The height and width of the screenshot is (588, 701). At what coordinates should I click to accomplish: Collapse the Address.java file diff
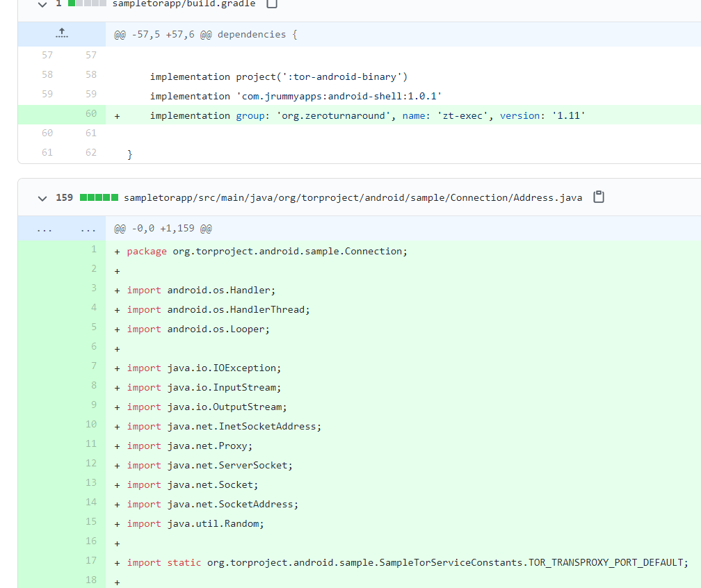pos(42,198)
